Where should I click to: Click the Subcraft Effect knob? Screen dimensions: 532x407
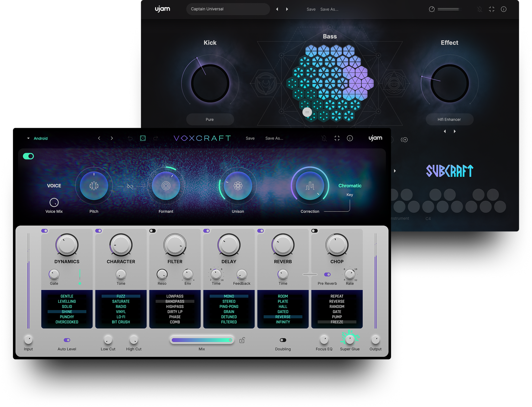click(x=449, y=83)
